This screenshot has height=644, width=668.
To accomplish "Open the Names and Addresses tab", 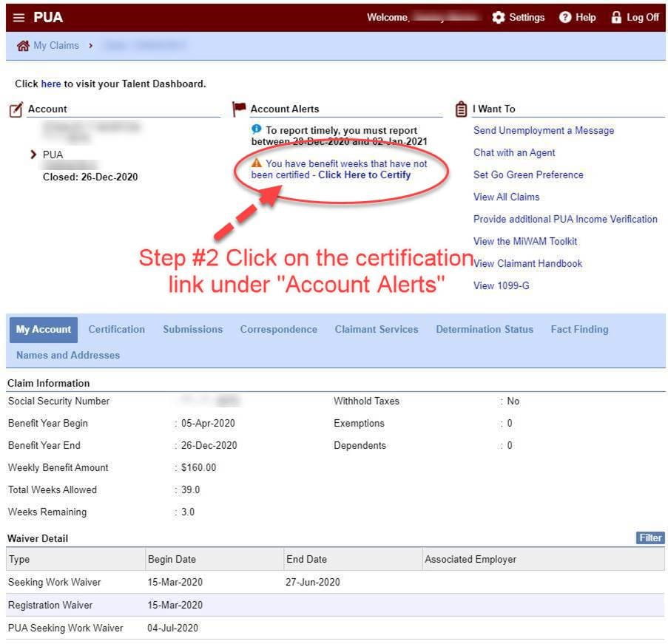I will 68,355.
